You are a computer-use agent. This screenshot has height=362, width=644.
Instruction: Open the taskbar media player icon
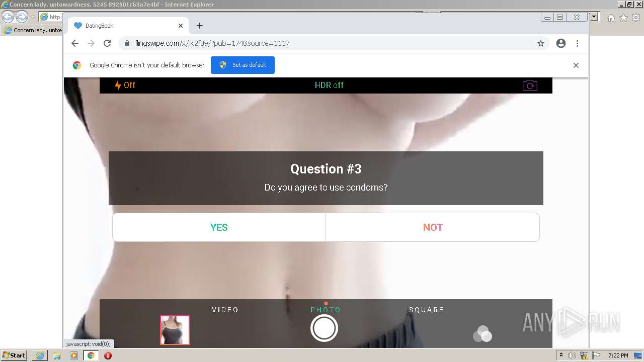[x=74, y=355]
